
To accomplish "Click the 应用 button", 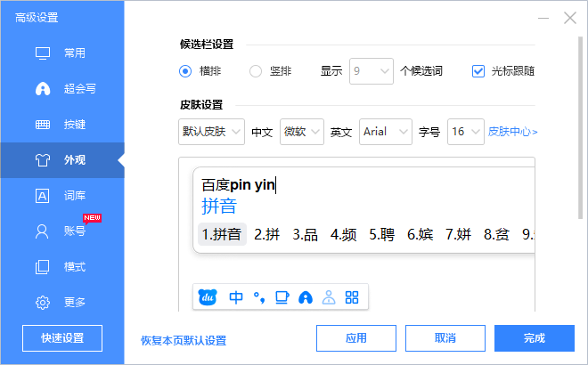I will point(356,338).
